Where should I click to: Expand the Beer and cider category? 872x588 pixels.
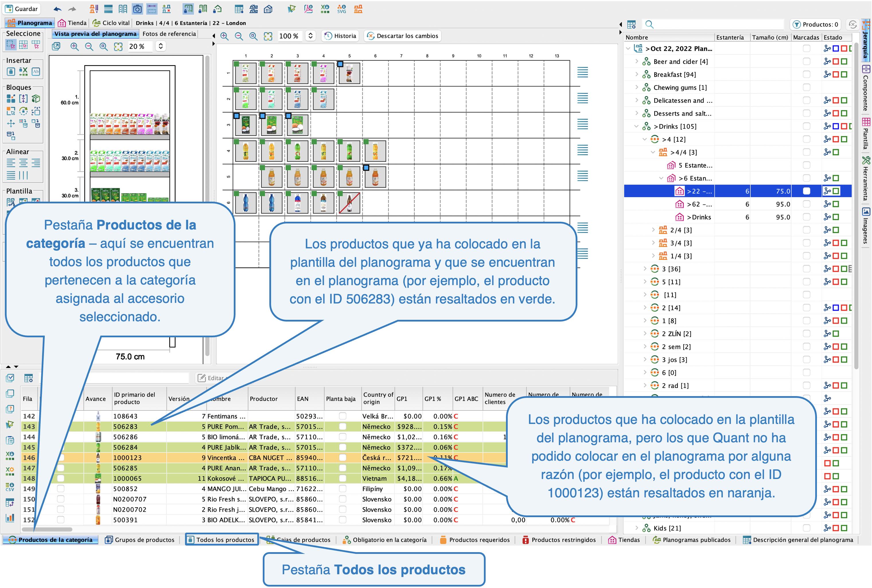click(x=637, y=61)
